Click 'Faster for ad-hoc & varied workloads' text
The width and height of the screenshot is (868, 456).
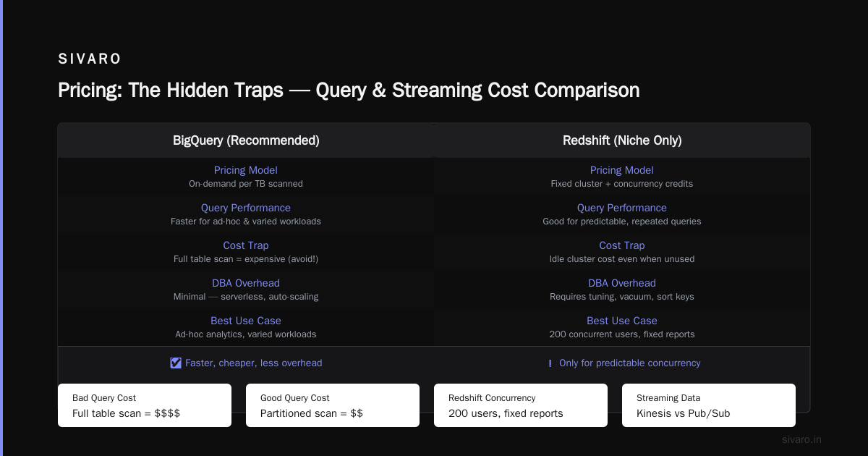point(246,221)
